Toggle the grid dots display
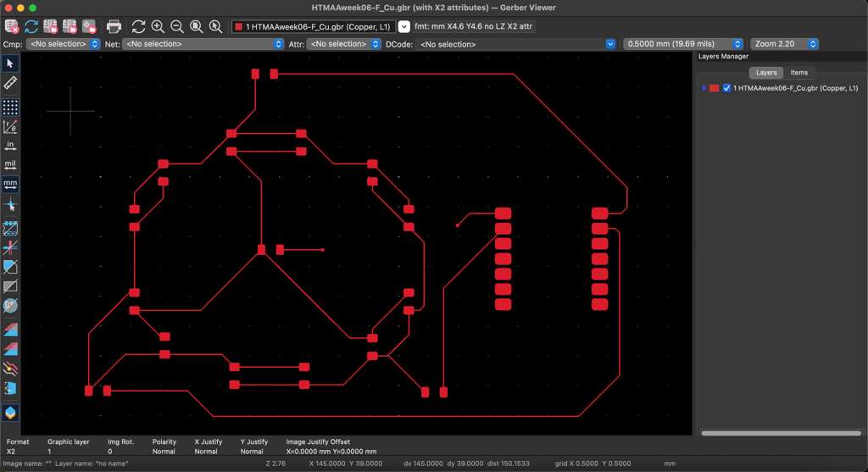 click(x=10, y=108)
